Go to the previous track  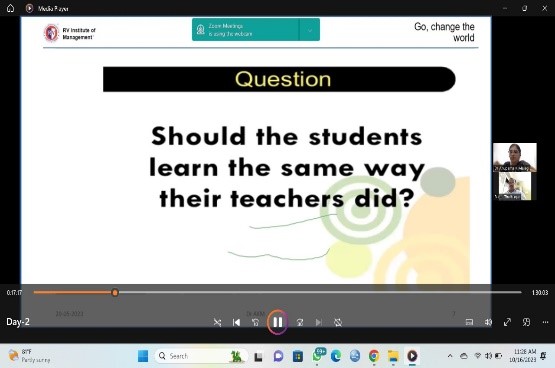tap(236, 322)
